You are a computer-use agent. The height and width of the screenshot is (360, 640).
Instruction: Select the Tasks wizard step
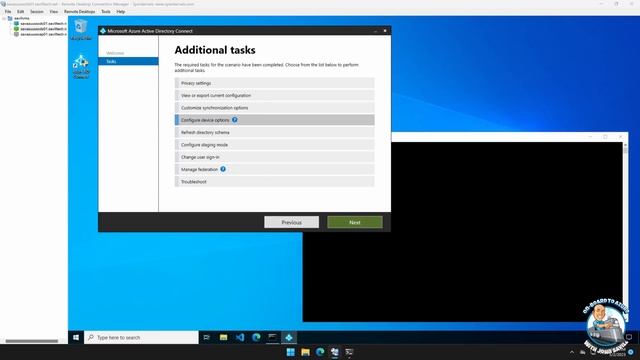pos(128,61)
